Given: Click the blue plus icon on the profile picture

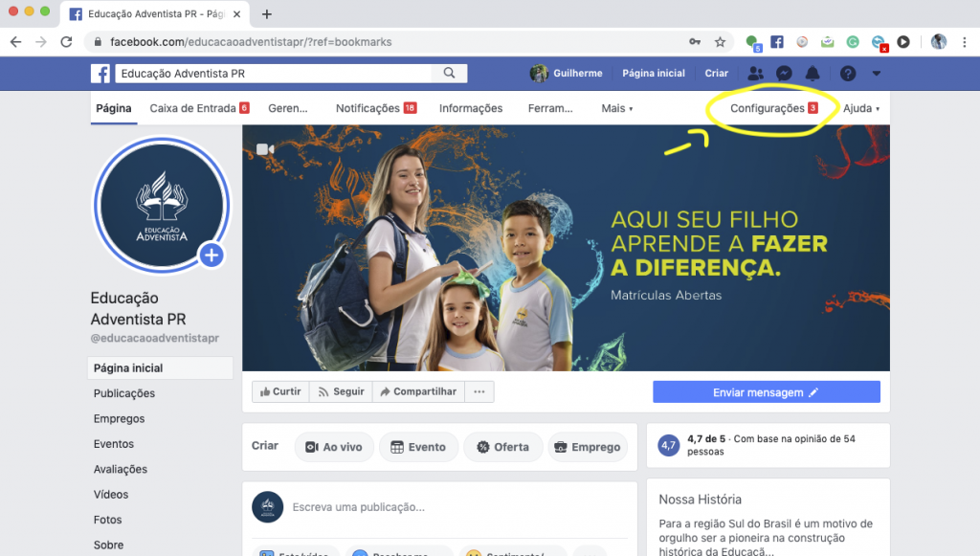Looking at the screenshot, I should pyautogui.click(x=212, y=255).
